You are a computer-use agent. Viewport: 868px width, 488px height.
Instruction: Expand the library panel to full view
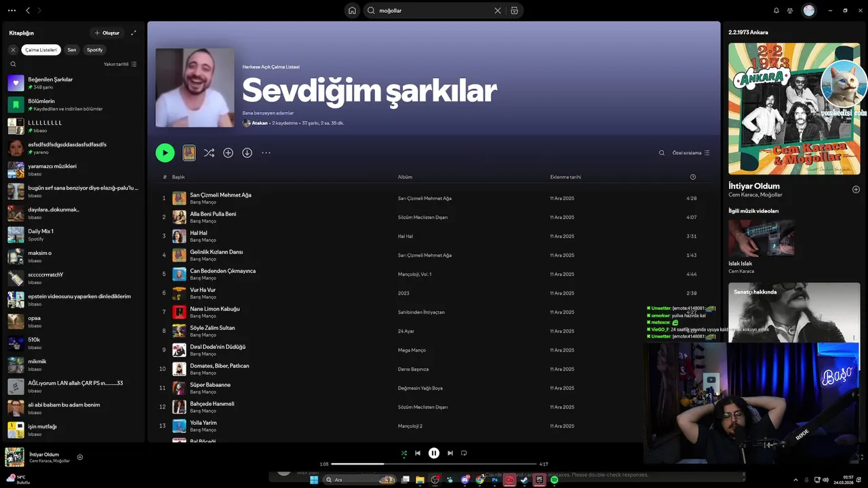point(134,33)
